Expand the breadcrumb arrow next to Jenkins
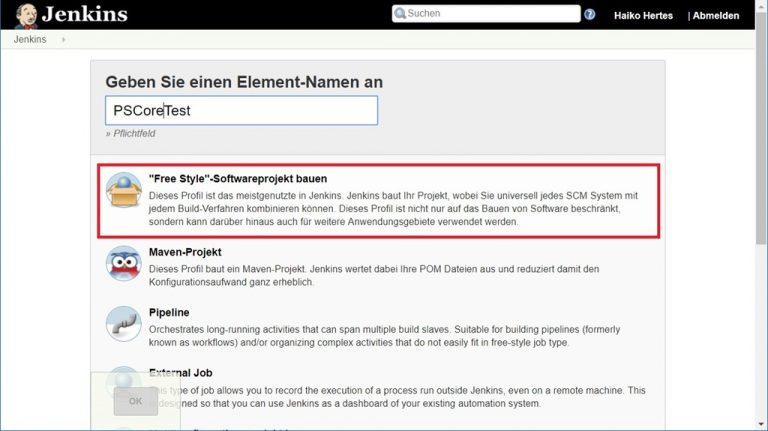 64,40
